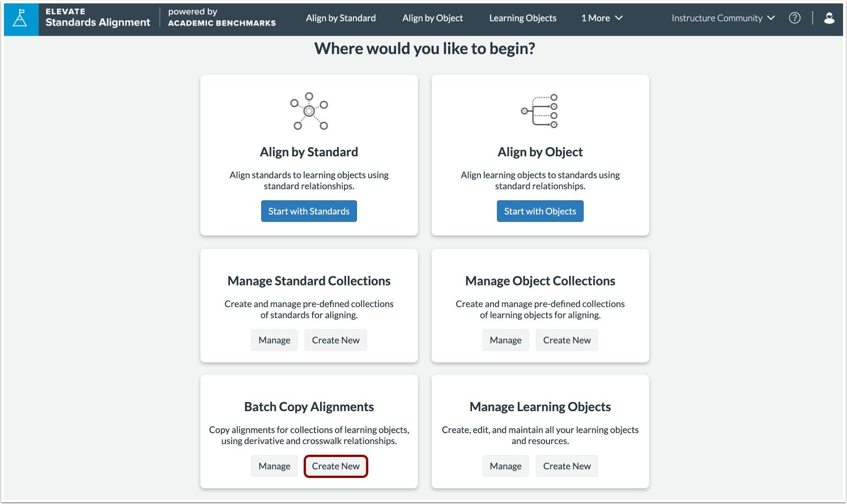Click Manage under Manage Standard Collections
Viewport: 847px width, 504px height.
[x=274, y=340]
